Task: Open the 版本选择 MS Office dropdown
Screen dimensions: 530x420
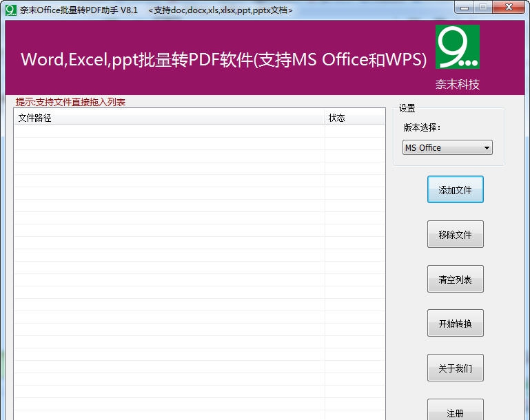Action: [x=447, y=147]
